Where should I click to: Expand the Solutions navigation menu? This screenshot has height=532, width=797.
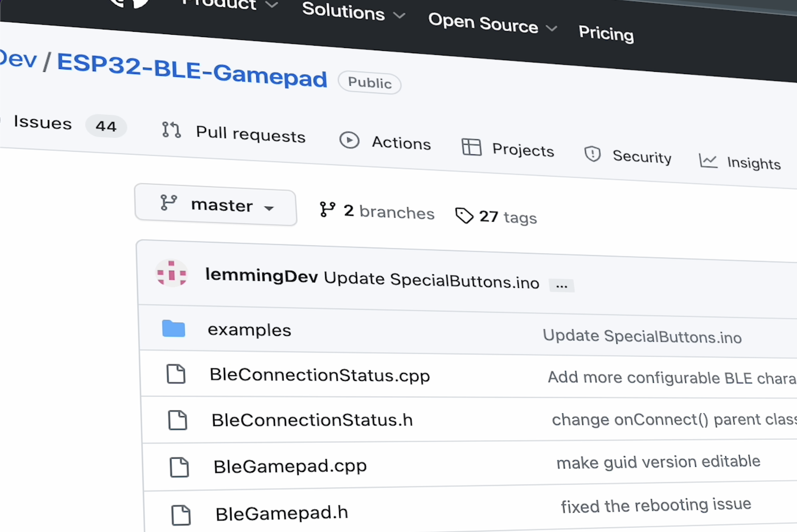click(353, 12)
